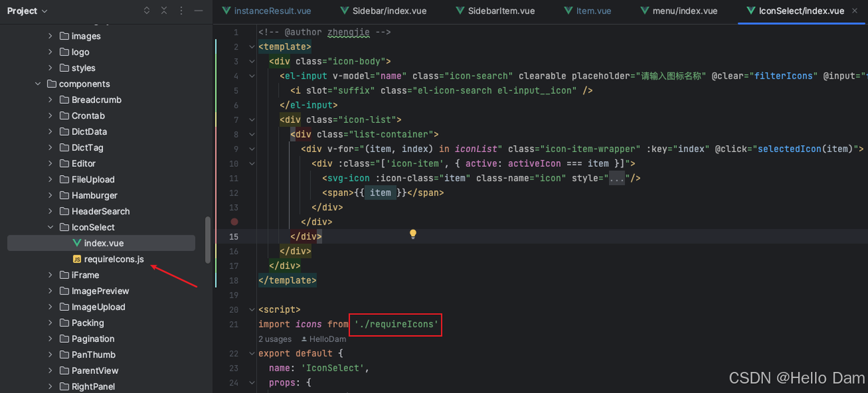Viewport: 868px width, 393px height.
Task: Click the '2 usages' inlay hint
Action: 275,339
